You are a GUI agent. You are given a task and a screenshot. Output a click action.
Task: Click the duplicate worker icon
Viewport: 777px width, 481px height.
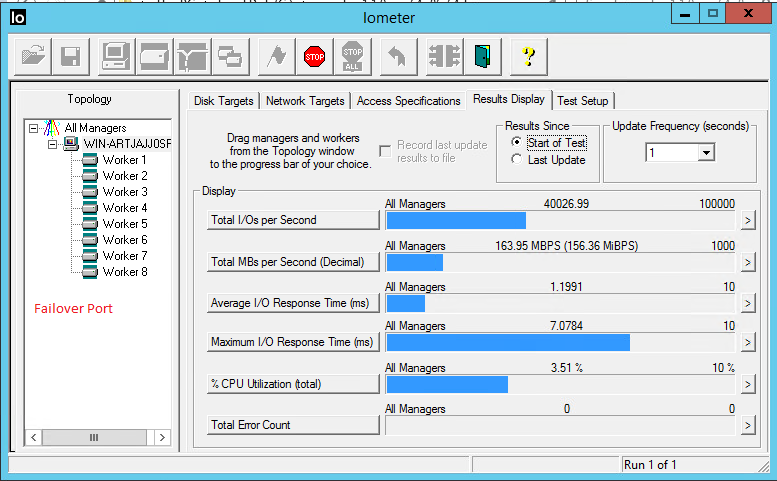tap(230, 56)
